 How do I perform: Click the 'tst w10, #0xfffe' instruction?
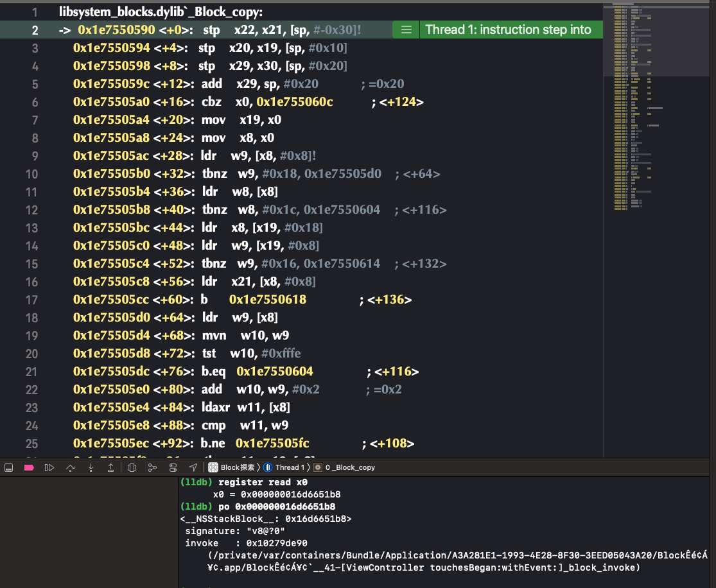[251, 353]
